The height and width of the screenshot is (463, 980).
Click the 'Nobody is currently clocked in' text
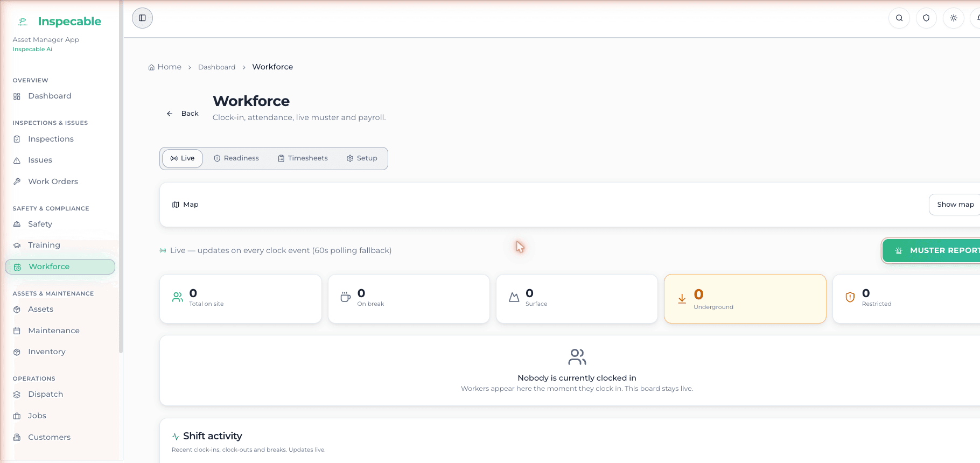coord(577,378)
